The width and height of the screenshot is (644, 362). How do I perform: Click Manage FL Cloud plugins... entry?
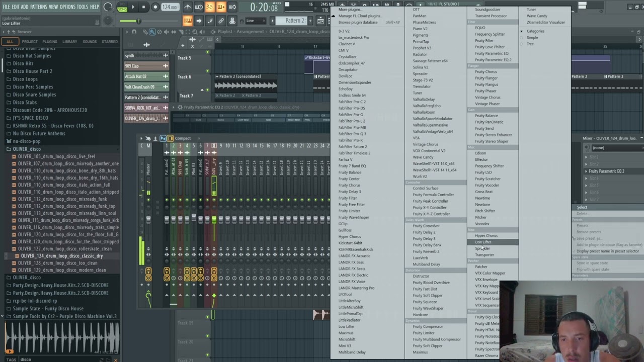click(x=360, y=16)
